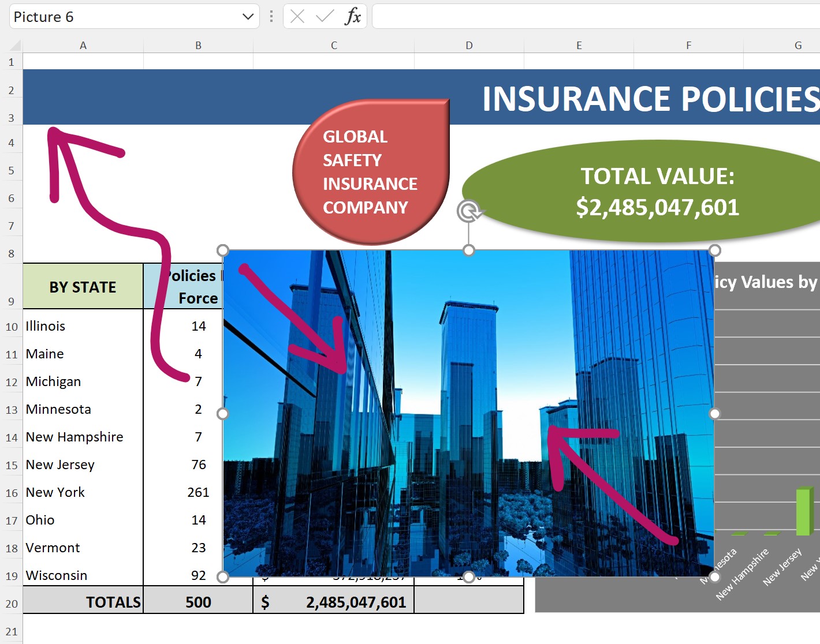Click the picture's rotation handle

[x=469, y=211]
